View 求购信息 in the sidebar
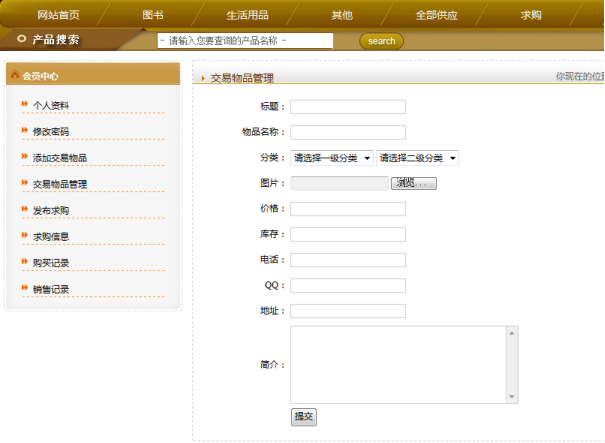 (x=51, y=237)
